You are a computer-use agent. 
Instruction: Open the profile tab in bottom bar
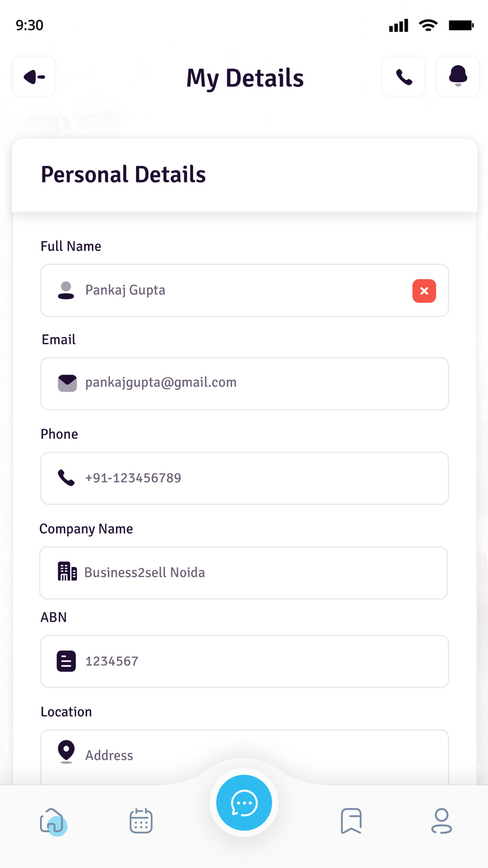click(x=442, y=821)
